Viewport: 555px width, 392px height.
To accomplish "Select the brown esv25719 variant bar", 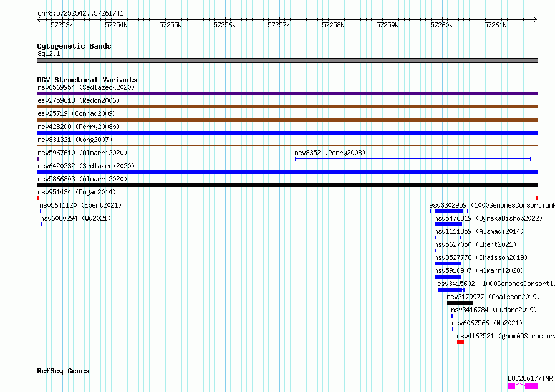I will click(x=287, y=120).
